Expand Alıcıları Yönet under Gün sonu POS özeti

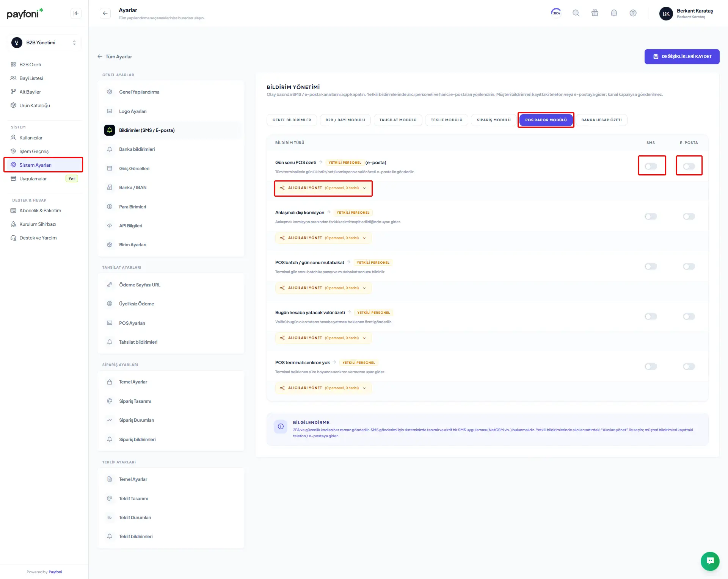click(x=323, y=188)
